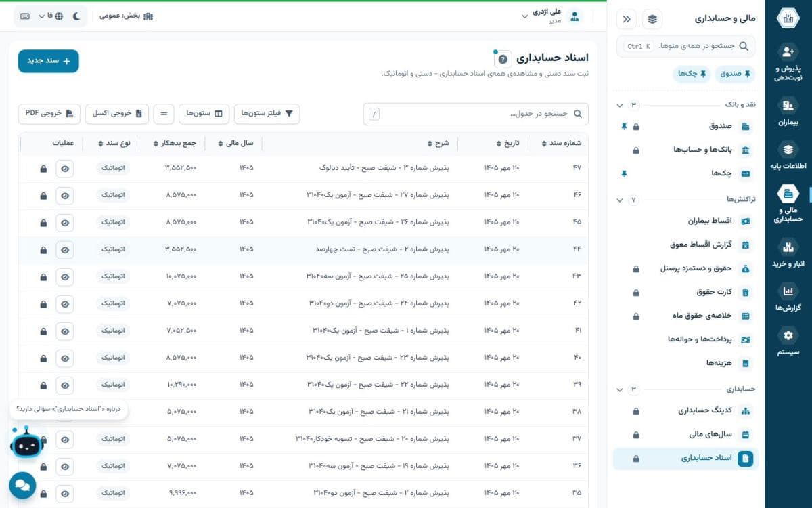This screenshot has height=508, width=812.
Task: View document number ۴۷ with eye icon
Action: click(x=65, y=169)
